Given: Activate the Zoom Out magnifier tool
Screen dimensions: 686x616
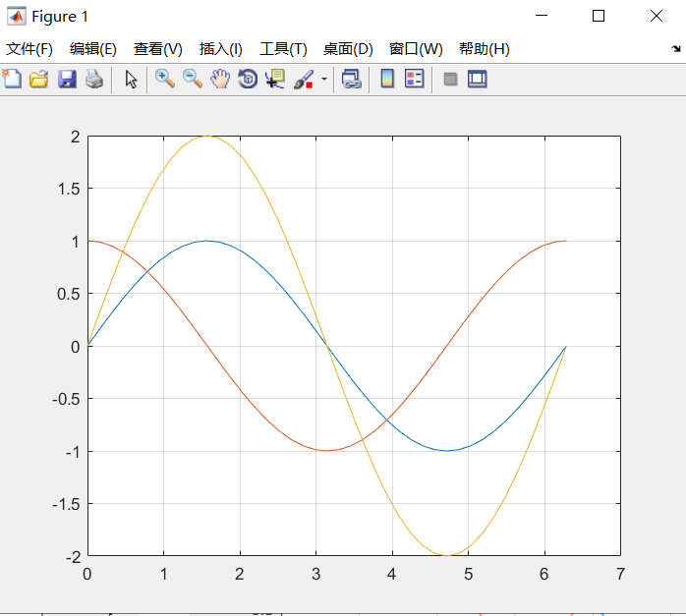Looking at the screenshot, I should pyautogui.click(x=193, y=80).
